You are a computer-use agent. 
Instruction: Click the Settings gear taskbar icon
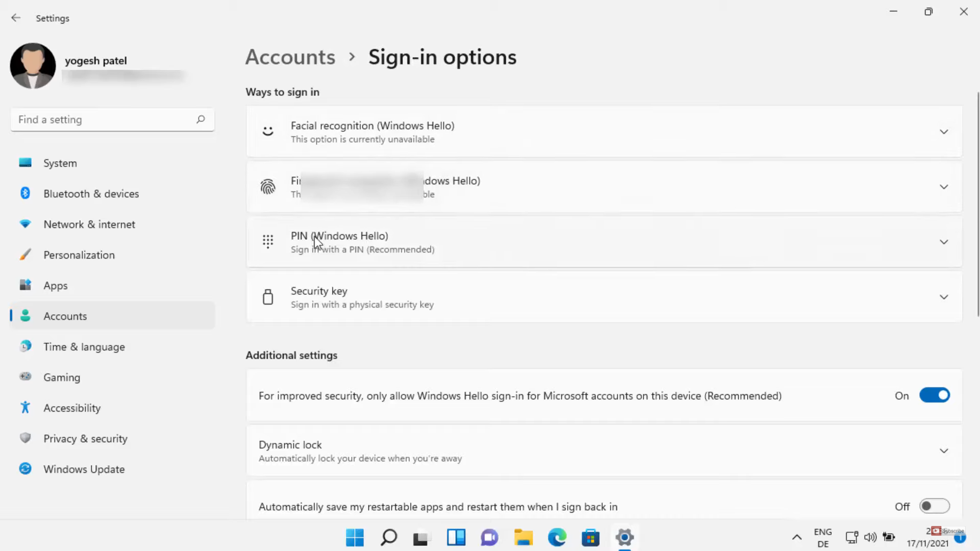click(x=625, y=537)
